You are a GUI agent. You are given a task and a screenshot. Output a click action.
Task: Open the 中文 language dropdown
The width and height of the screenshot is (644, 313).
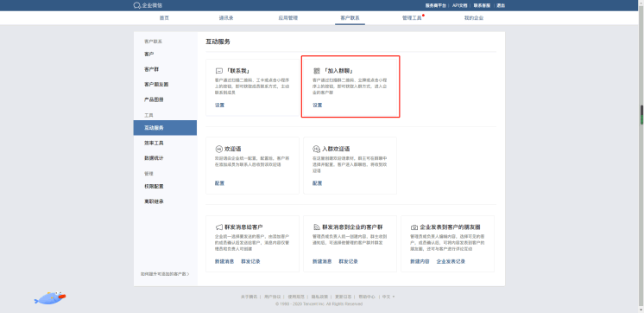388,297
